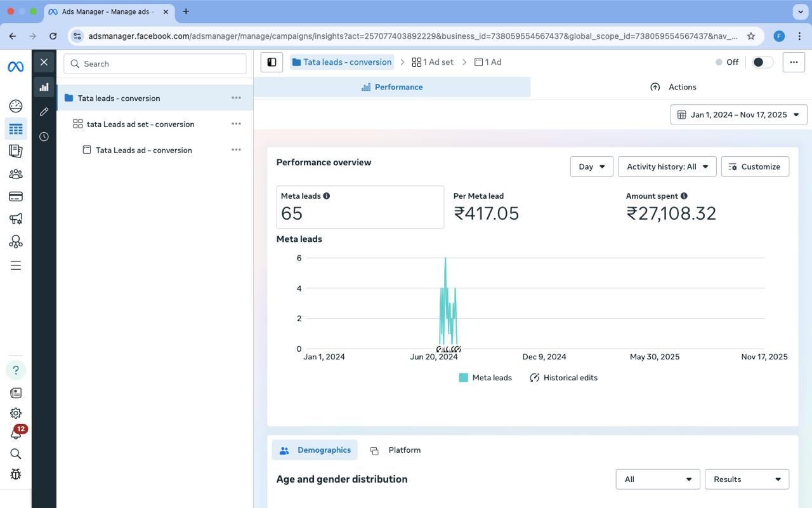Image resolution: width=812 pixels, height=508 pixels.
Task: Toggle the campaign Off switch
Action: click(762, 62)
